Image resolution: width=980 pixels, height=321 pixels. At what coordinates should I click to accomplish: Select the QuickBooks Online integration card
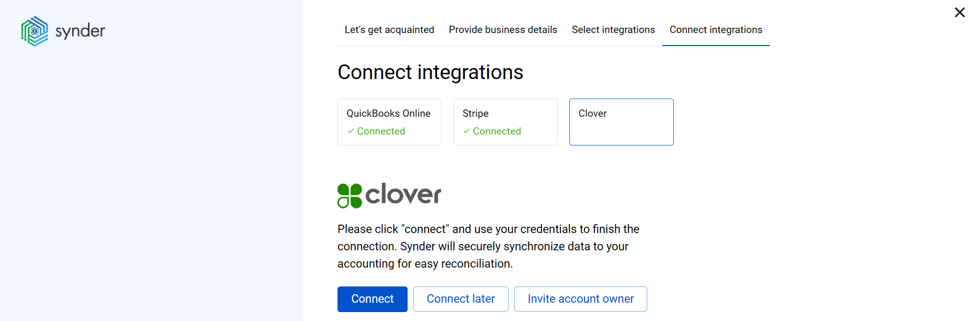[389, 121]
